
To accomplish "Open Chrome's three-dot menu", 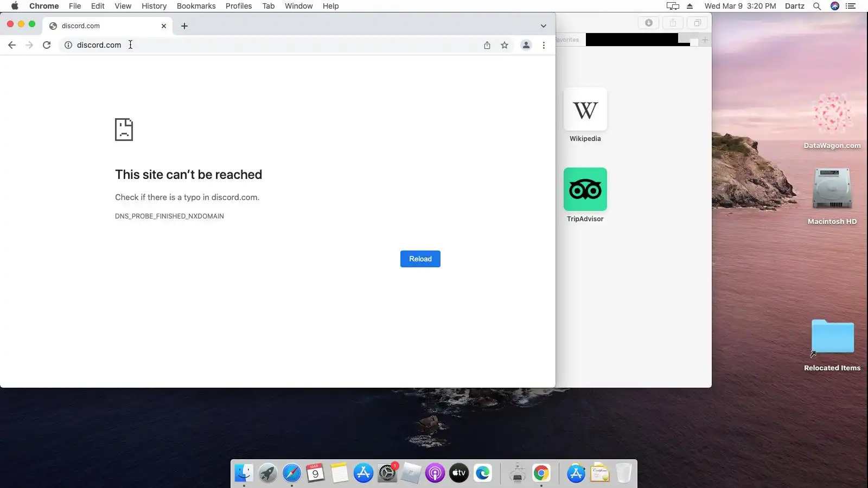I will [544, 45].
